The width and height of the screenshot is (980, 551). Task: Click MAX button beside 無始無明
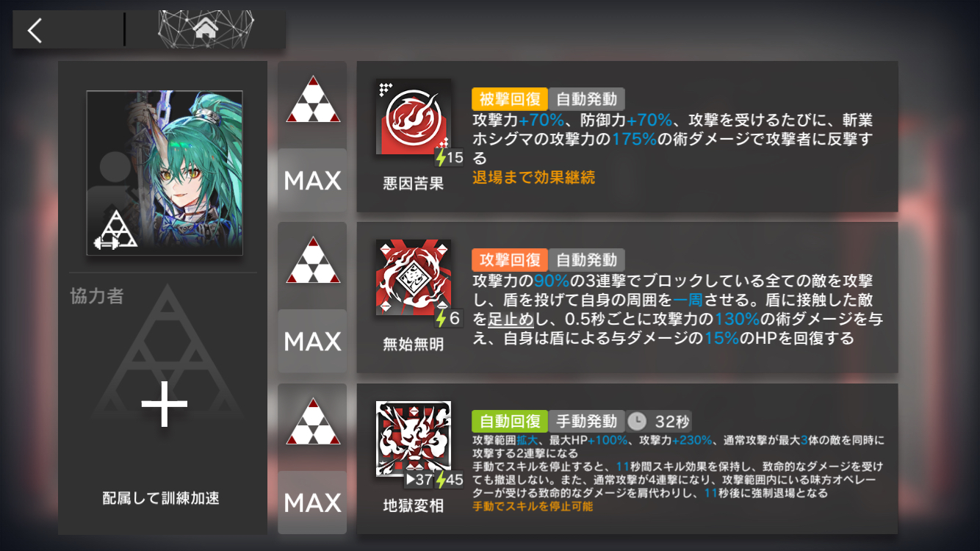pos(312,341)
